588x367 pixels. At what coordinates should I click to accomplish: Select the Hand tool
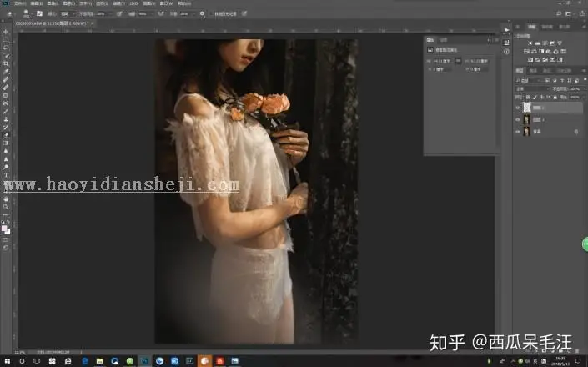click(6, 199)
